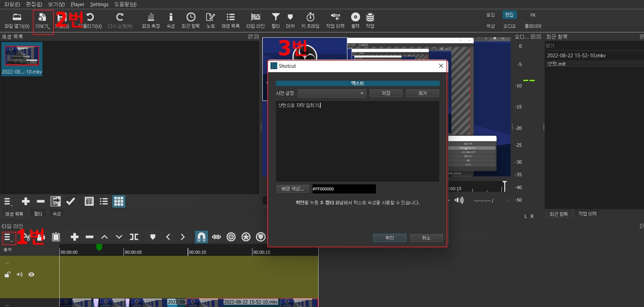
Task: Switch to the FX layout
Action: point(533,15)
